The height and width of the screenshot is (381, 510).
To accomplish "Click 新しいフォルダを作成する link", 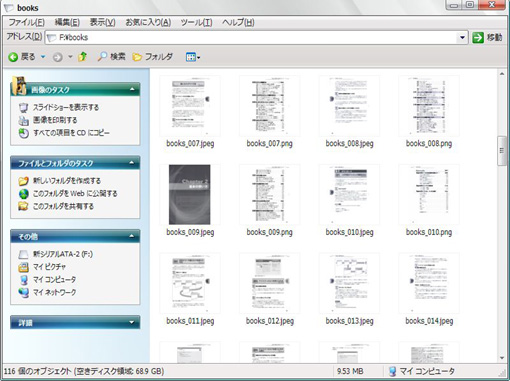I will point(67,181).
